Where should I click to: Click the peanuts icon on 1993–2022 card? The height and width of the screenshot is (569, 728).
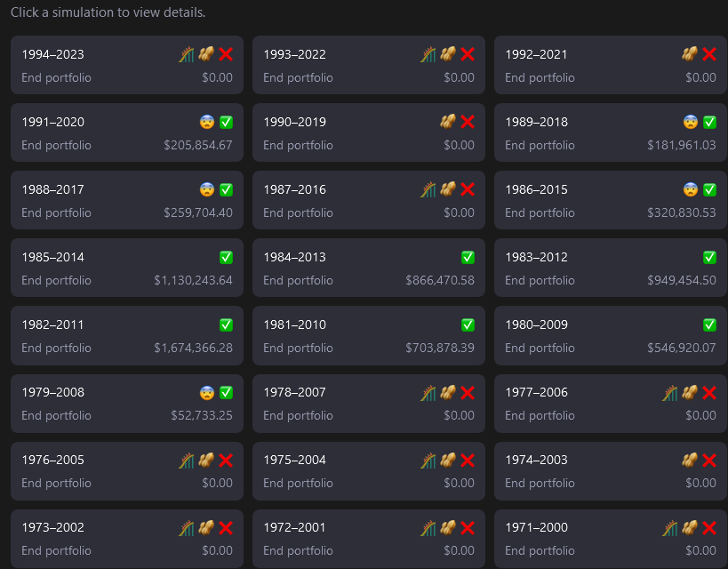click(x=448, y=54)
